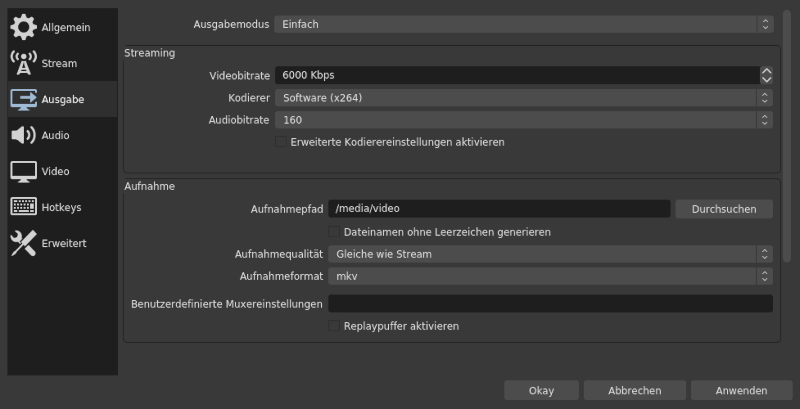The width and height of the screenshot is (800, 409).
Task: Click the Anwenden button
Action: coord(741,391)
